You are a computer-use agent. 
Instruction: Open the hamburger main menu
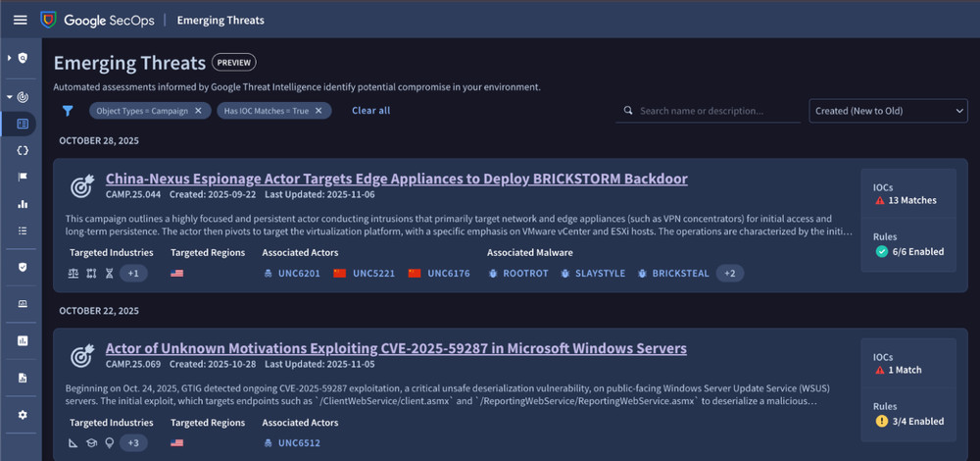(x=20, y=20)
